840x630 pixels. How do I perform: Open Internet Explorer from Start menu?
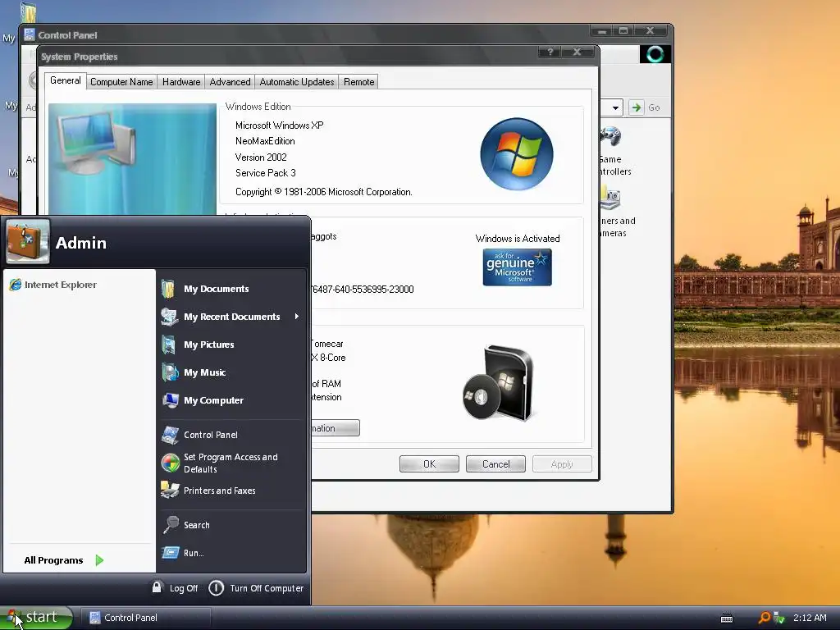point(53,285)
